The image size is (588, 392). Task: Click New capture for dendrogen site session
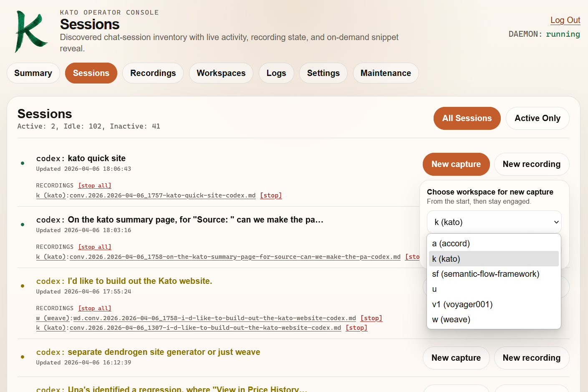456,358
